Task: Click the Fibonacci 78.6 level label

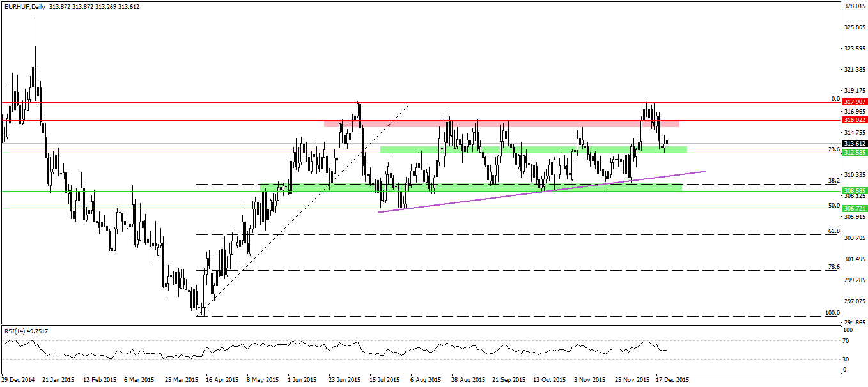Action: pos(833,266)
